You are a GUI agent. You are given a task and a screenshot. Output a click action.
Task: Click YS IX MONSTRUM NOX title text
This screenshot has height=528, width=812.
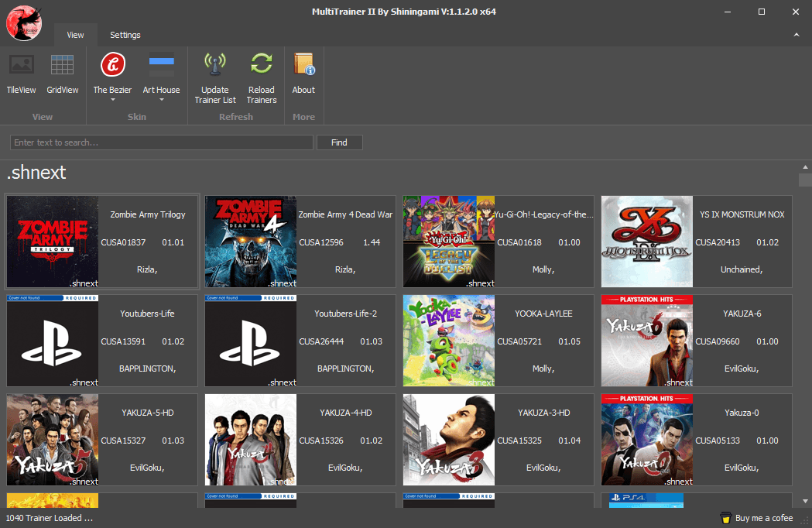(x=742, y=214)
